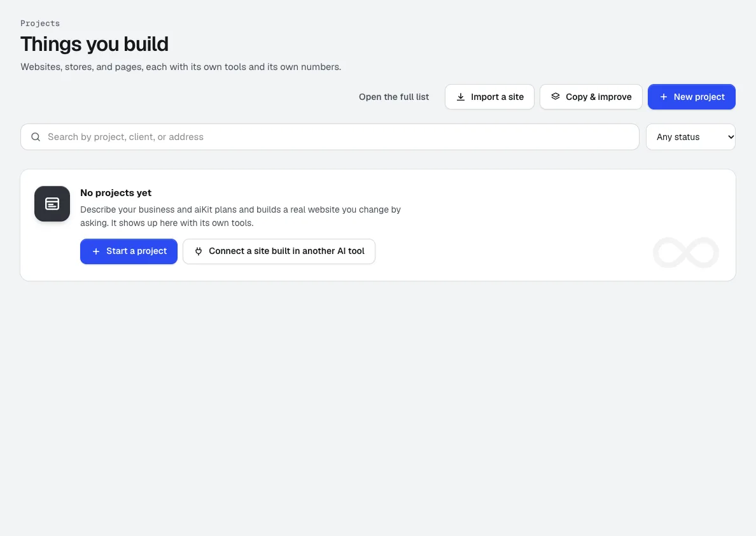Click the search magnifier icon
756x536 pixels.
pyautogui.click(x=36, y=137)
